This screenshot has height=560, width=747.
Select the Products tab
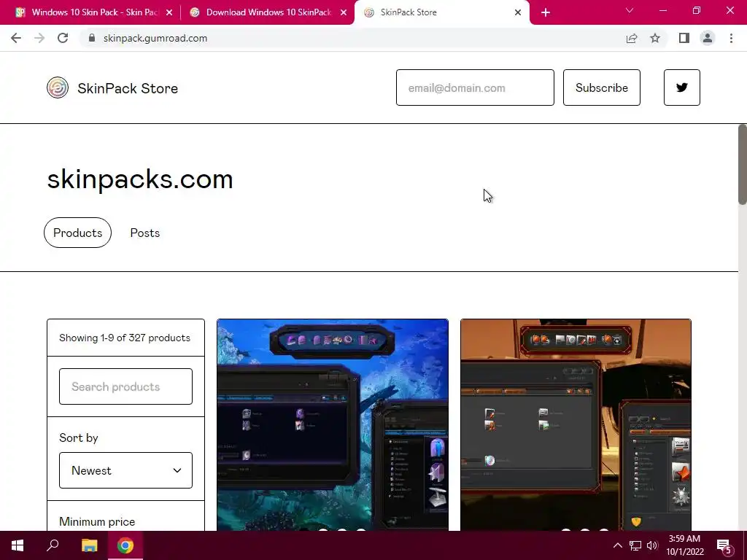point(77,233)
